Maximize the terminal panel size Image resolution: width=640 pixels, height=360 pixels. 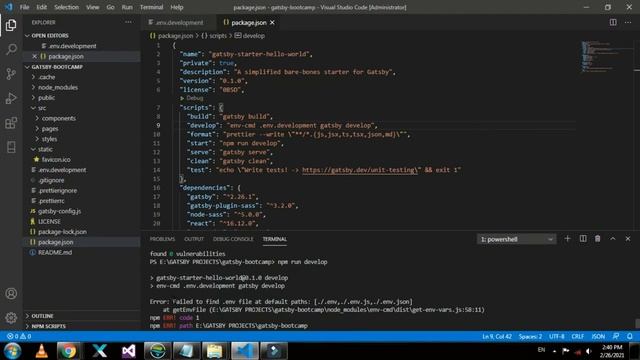(x=613, y=239)
